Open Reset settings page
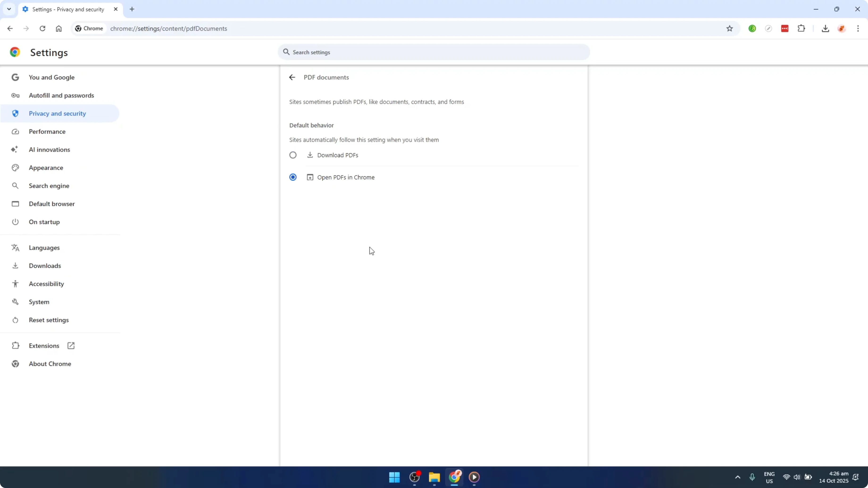868x488 pixels. coord(60,320)
